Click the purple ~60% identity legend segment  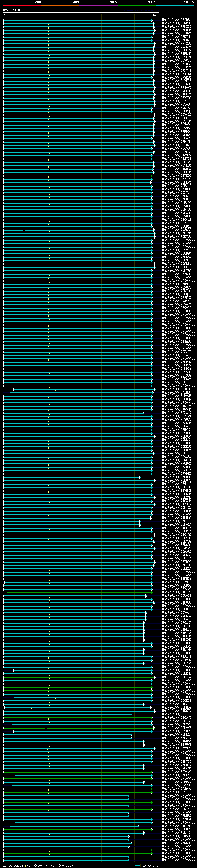click(99, 6)
